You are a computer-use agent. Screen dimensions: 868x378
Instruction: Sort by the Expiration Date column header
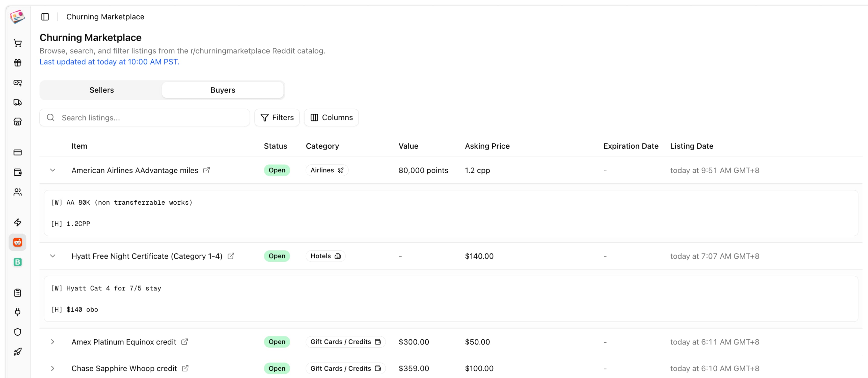[631, 146]
